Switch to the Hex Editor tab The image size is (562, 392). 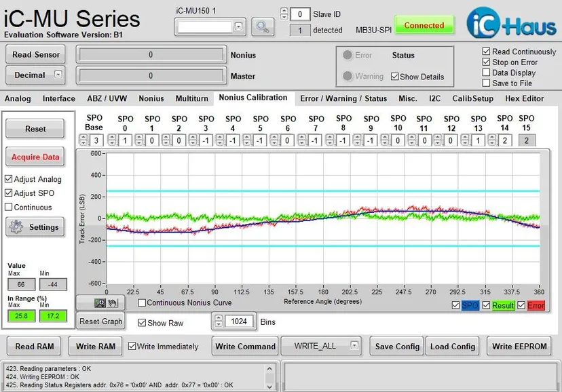[x=525, y=98]
